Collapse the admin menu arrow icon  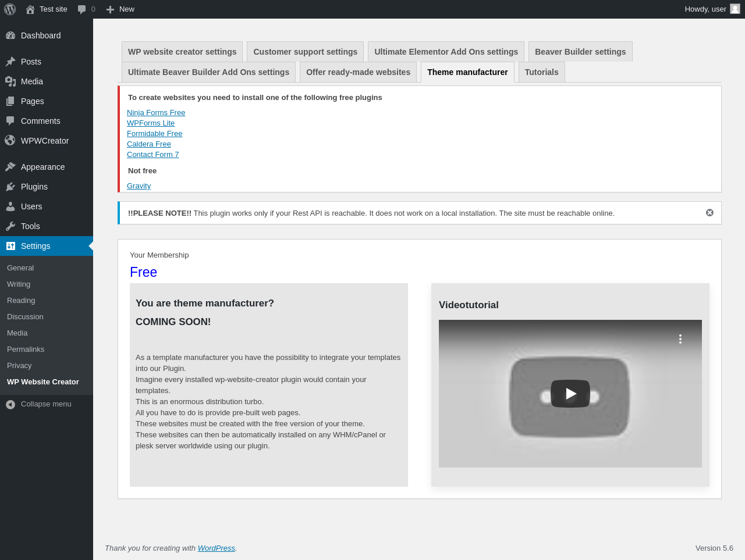[x=10, y=404]
